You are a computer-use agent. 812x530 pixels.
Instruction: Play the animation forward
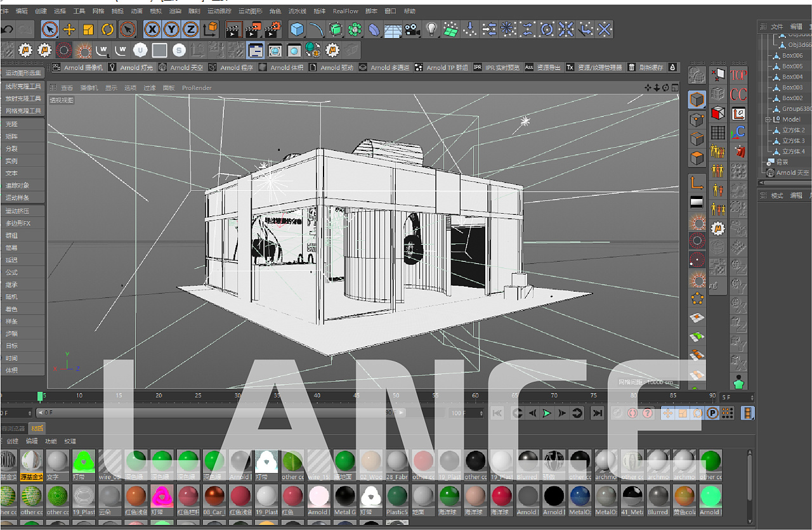click(547, 413)
